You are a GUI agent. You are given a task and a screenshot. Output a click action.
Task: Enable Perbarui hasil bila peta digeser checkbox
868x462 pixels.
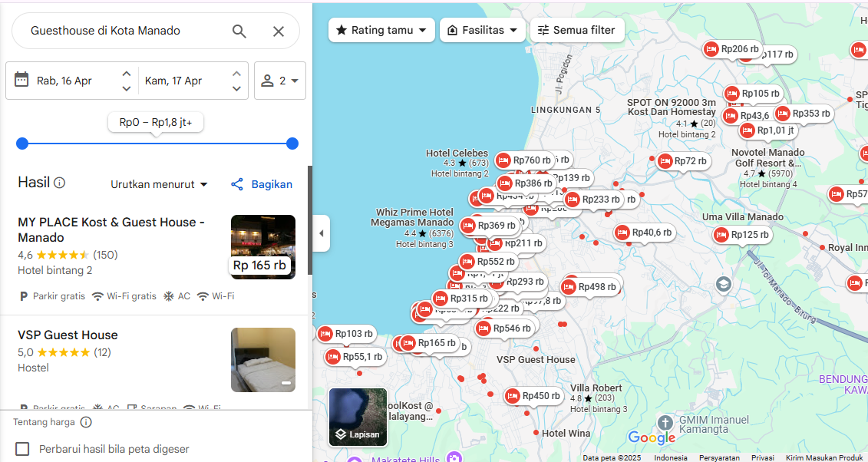[22, 449]
